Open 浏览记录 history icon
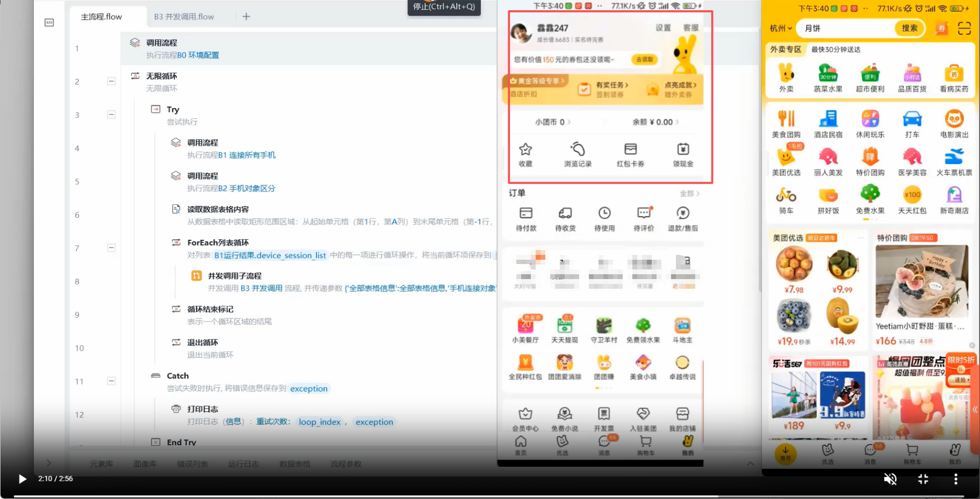The width and height of the screenshot is (980, 499). click(x=578, y=155)
